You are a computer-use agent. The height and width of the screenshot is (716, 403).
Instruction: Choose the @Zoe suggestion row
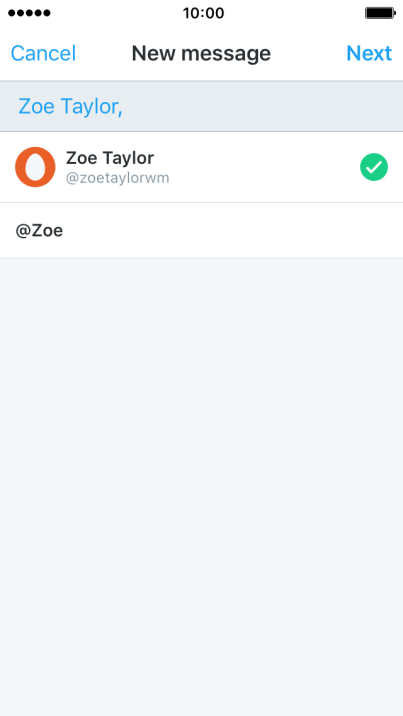pyautogui.click(x=201, y=231)
